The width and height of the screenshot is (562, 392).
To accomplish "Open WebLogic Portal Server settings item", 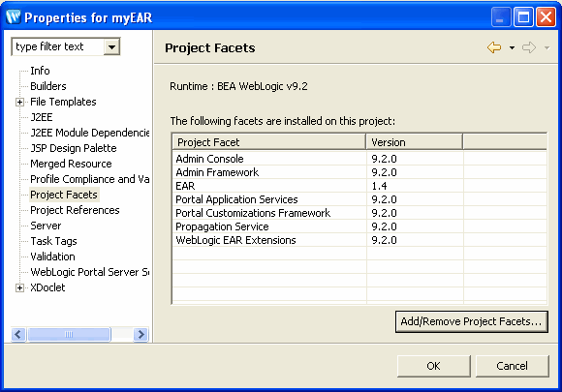I will (89, 272).
